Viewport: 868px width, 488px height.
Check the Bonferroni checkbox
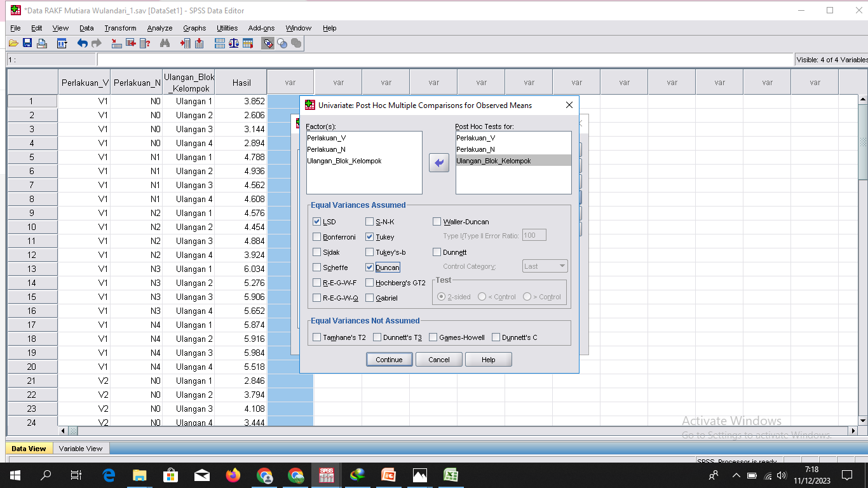click(317, 237)
